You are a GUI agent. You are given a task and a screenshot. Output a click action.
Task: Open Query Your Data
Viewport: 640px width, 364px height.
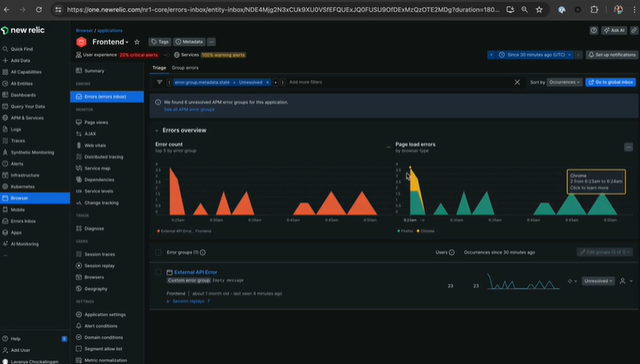(x=28, y=106)
